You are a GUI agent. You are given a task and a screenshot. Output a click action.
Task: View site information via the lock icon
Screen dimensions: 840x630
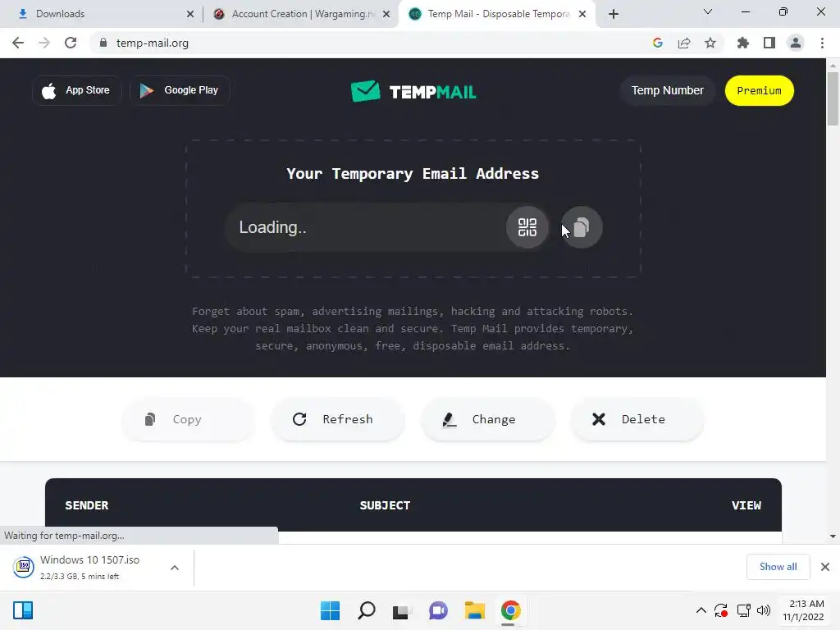pos(103,43)
